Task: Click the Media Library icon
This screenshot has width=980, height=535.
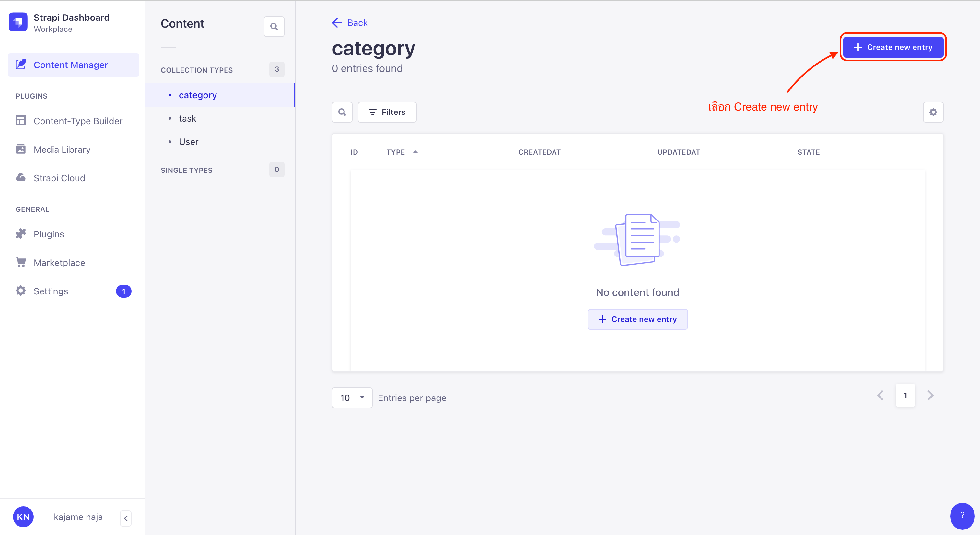Action: point(20,149)
